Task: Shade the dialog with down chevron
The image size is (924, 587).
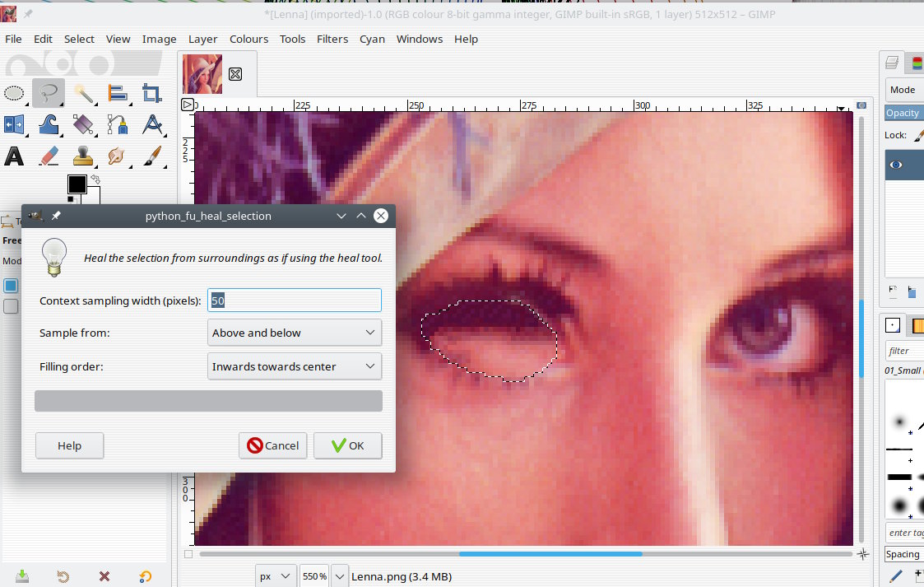Action: click(341, 216)
